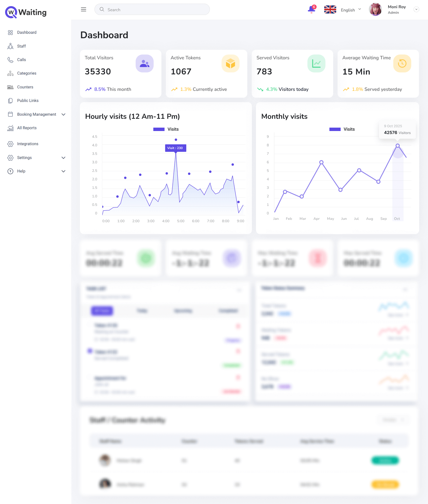
Task: Click the Average Waiting Time clock icon
Action: click(402, 64)
